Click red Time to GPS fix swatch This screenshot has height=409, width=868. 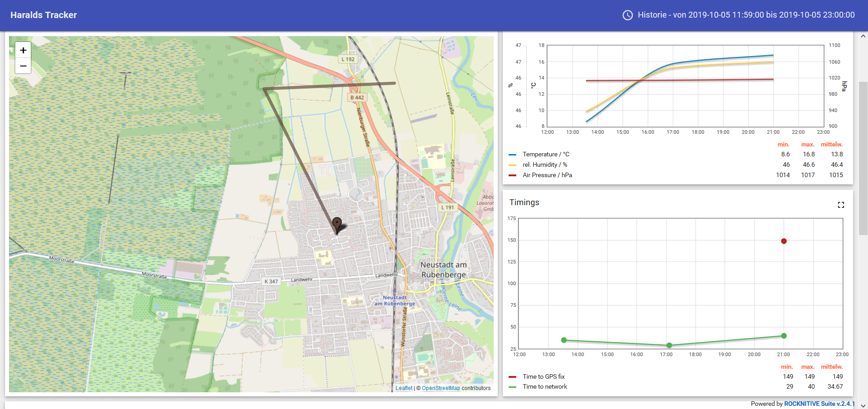point(512,377)
